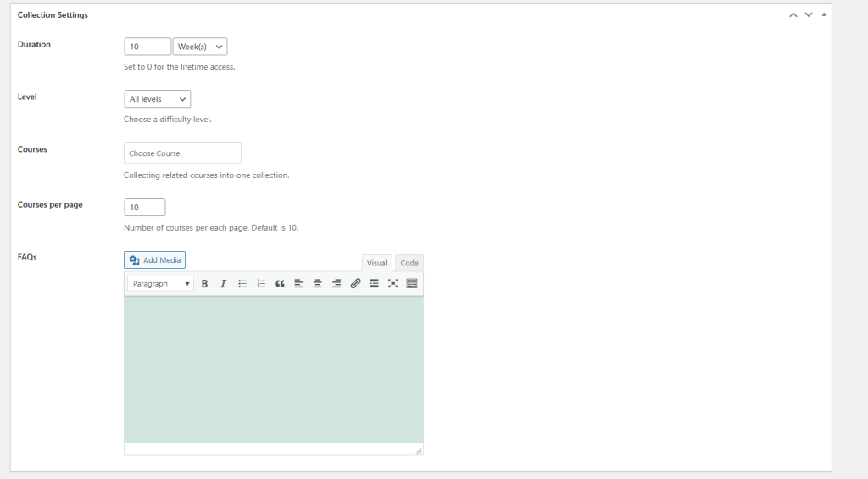The height and width of the screenshot is (479, 868).
Task: Open fullscreen editor mode
Action: 393,283
